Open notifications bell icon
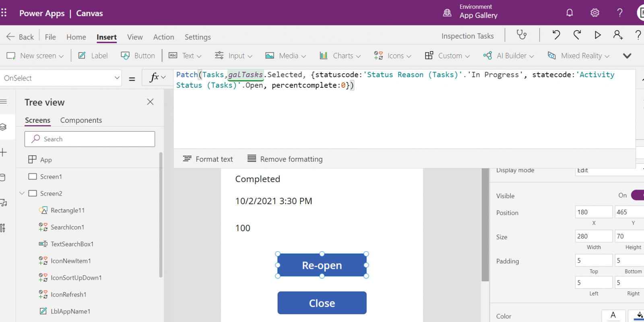Viewport: 644px width, 322px height. [570, 13]
